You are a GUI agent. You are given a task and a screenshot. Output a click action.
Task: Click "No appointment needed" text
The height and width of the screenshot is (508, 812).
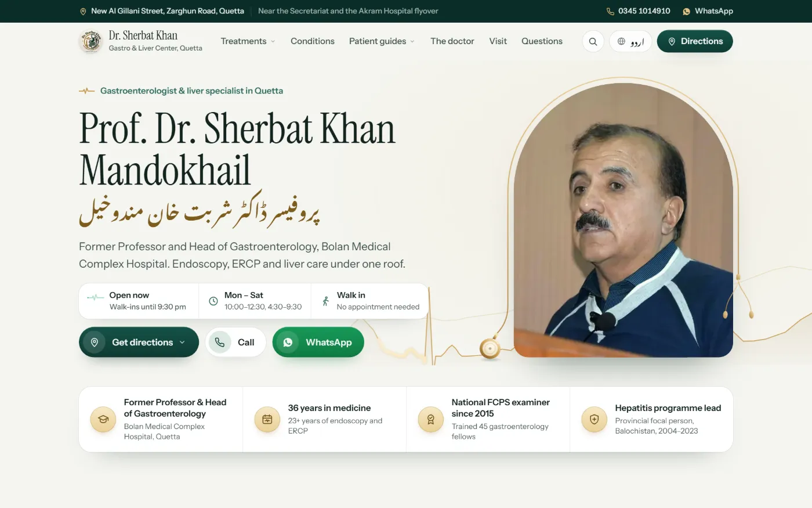[x=378, y=307]
